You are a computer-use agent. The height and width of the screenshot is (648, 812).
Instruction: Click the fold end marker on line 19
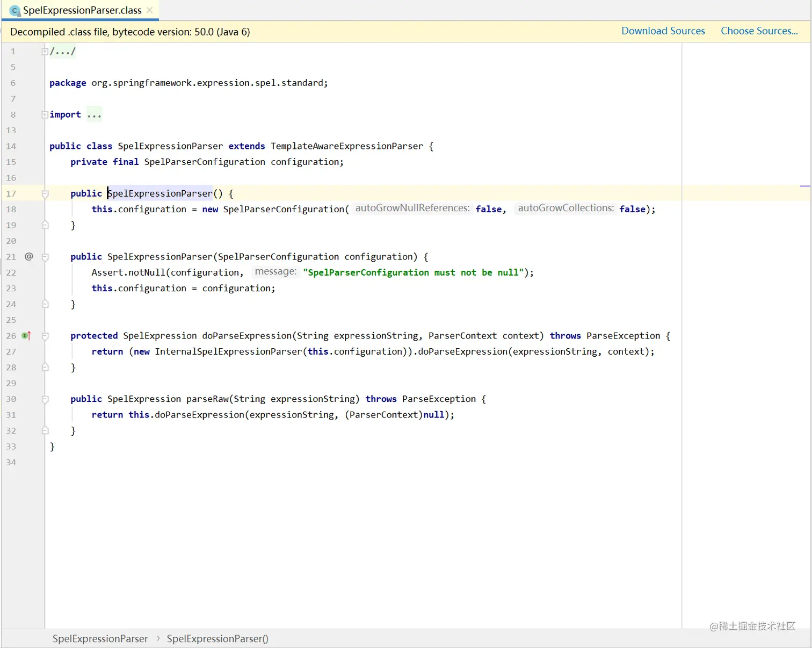[x=45, y=225]
